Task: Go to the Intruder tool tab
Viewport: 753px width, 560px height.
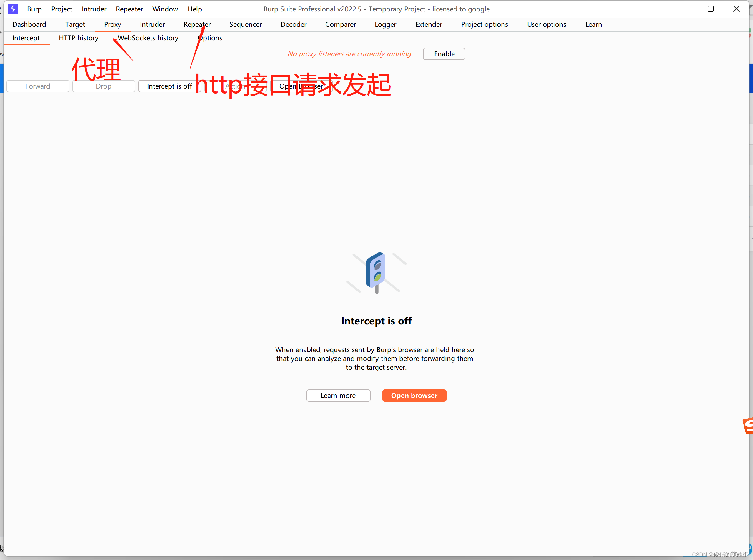Action: (x=152, y=24)
